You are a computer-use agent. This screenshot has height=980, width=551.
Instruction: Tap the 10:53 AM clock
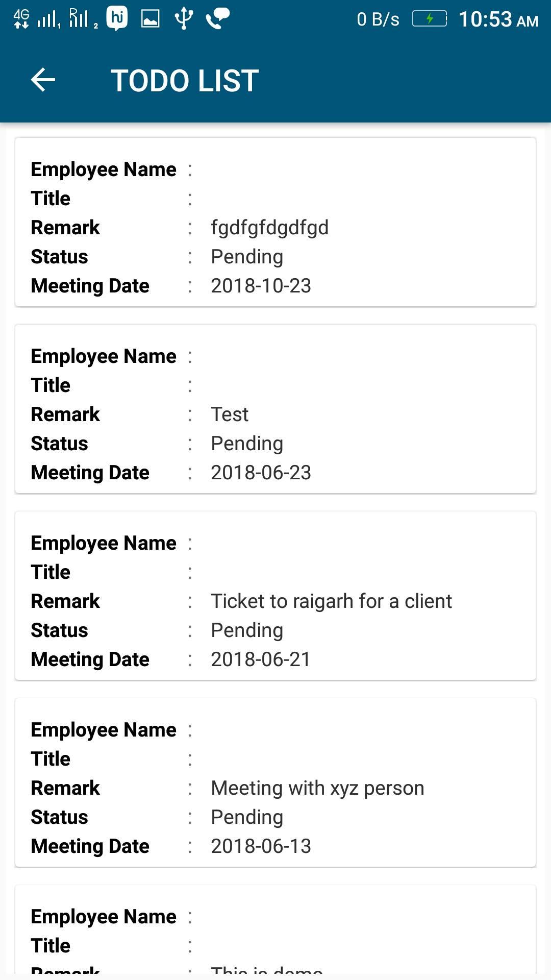[x=498, y=19]
